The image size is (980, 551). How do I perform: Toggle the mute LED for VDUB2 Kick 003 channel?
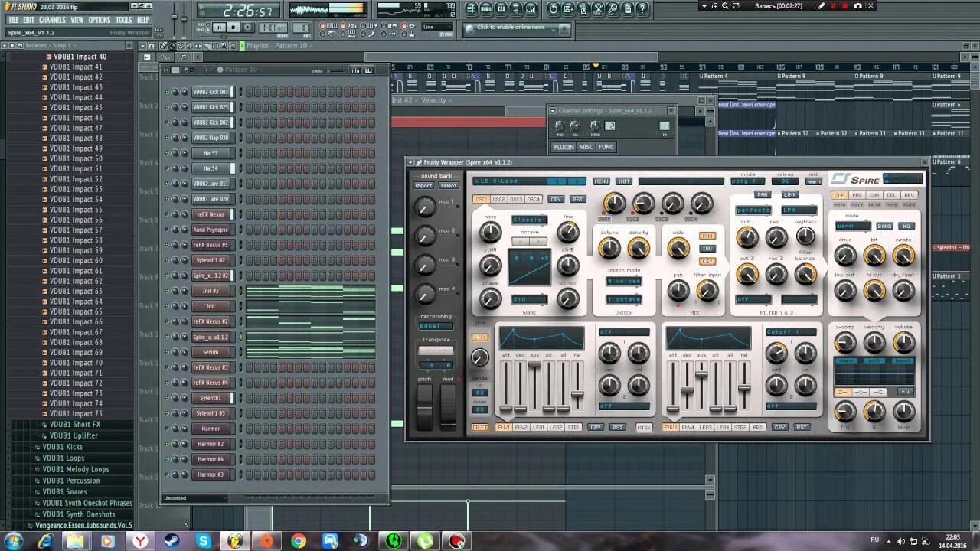click(167, 92)
